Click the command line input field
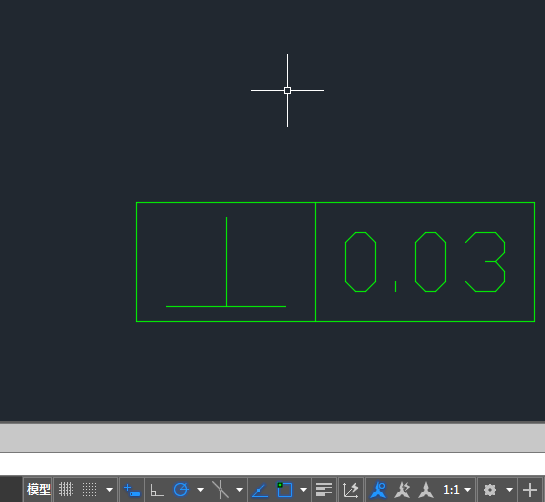545x502 pixels. pos(272,464)
